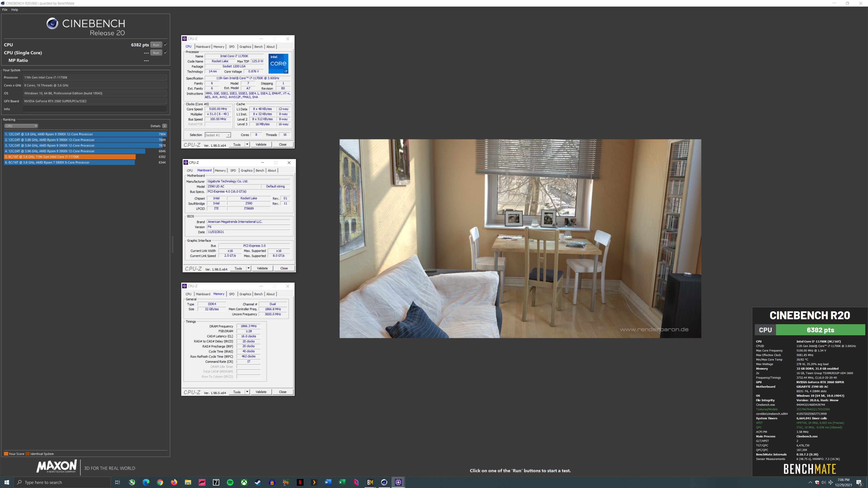Open the pink hexagon taskbar app

[x=356, y=482]
